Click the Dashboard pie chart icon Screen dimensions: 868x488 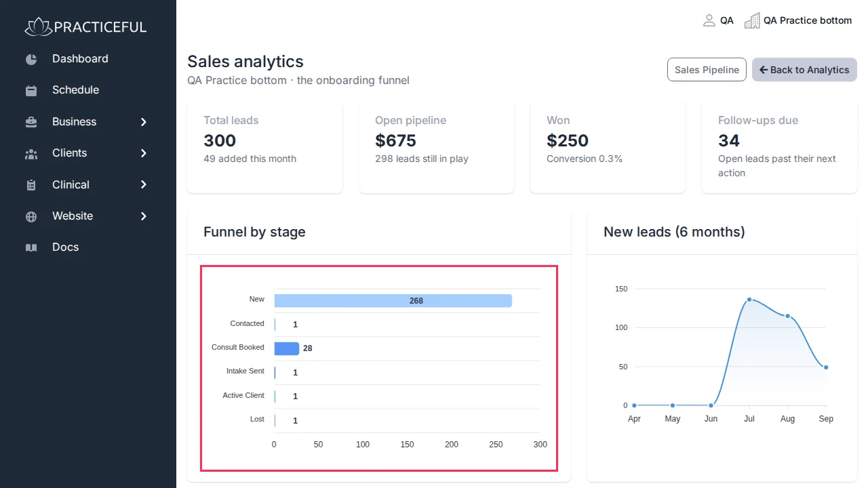(31, 60)
